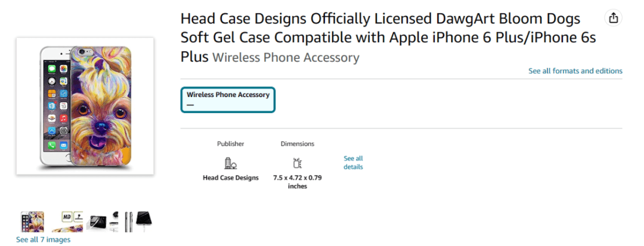Select the dog case front thumbnail
The image size is (644, 246).
(33, 222)
